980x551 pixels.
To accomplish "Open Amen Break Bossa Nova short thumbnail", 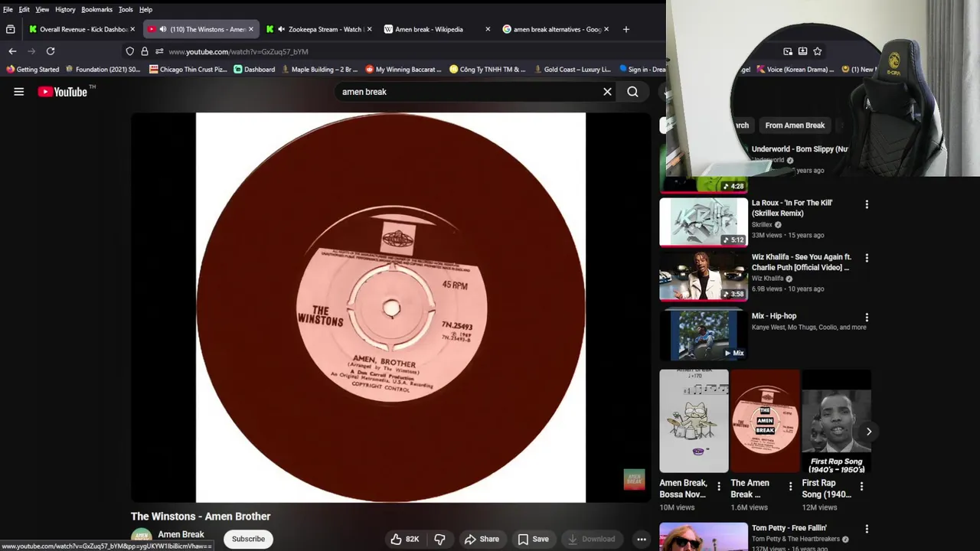I will tap(694, 421).
